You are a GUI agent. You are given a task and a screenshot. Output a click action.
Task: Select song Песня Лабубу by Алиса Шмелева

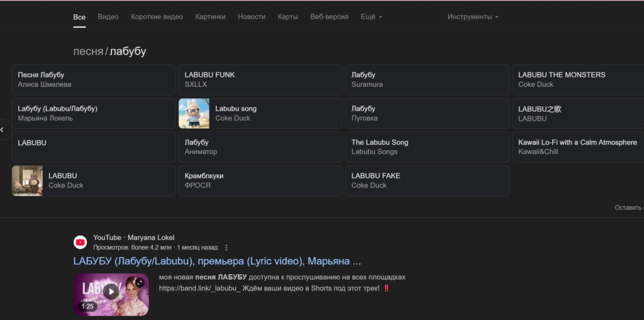pos(94,80)
